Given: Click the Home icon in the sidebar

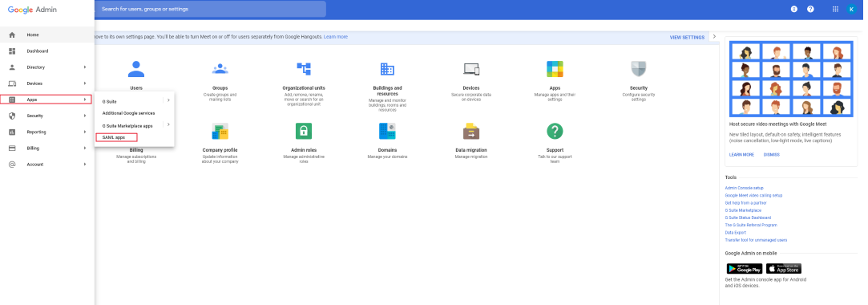Looking at the screenshot, I should click(x=12, y=35).
